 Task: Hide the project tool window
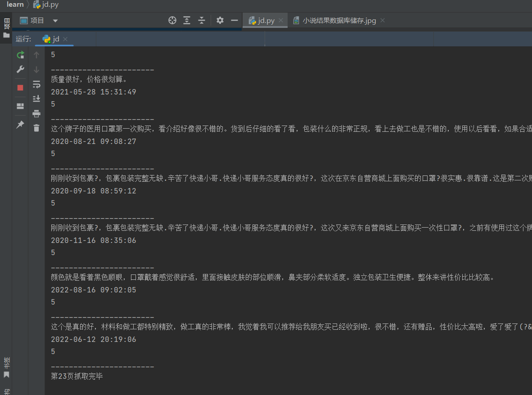pyautogui.click(x=234, y=20)
